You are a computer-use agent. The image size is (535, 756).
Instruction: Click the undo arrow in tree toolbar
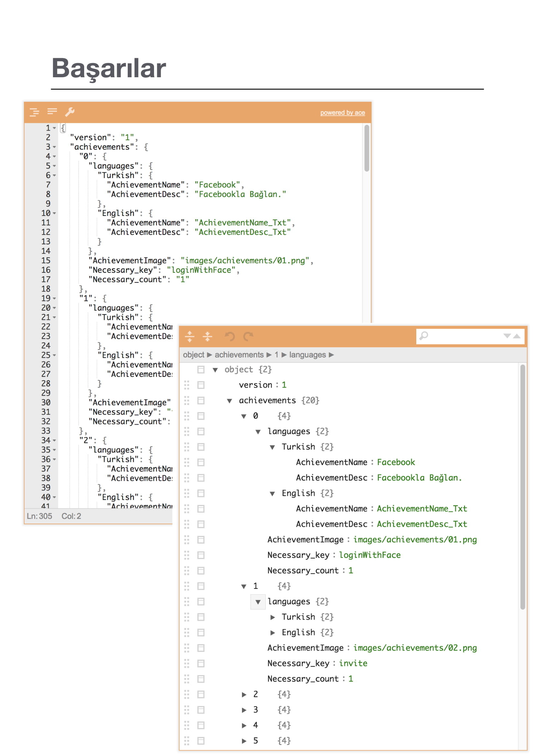click(x=230, y=336)
